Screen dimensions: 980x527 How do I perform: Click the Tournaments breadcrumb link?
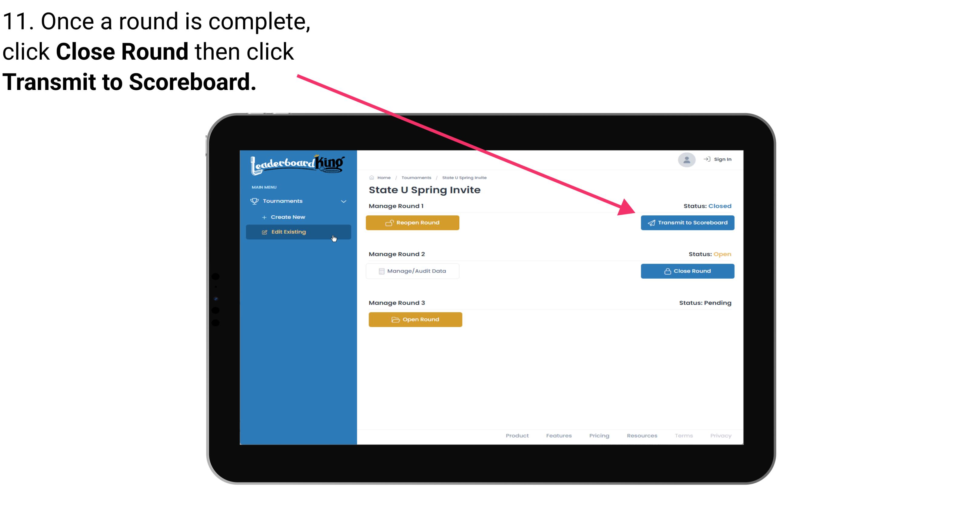415,177
